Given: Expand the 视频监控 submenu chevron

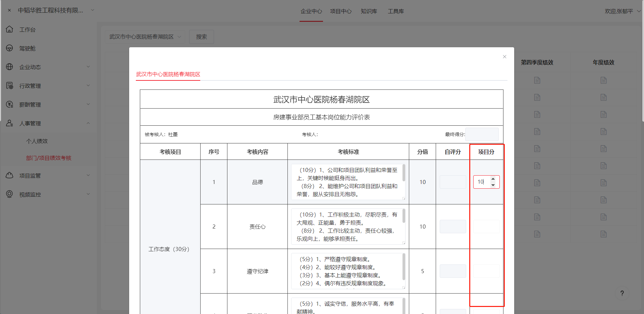Looking at the screenshot, I should coord(88,194).
